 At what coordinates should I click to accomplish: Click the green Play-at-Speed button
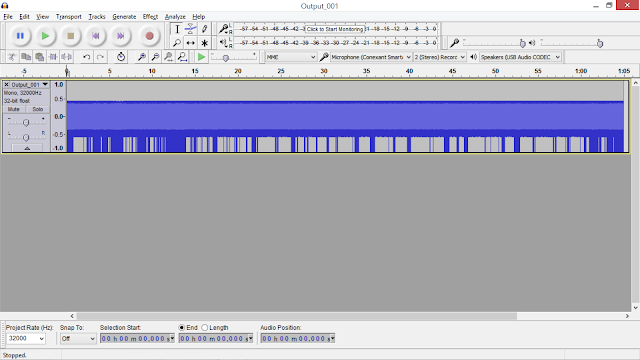click(201, 57)
